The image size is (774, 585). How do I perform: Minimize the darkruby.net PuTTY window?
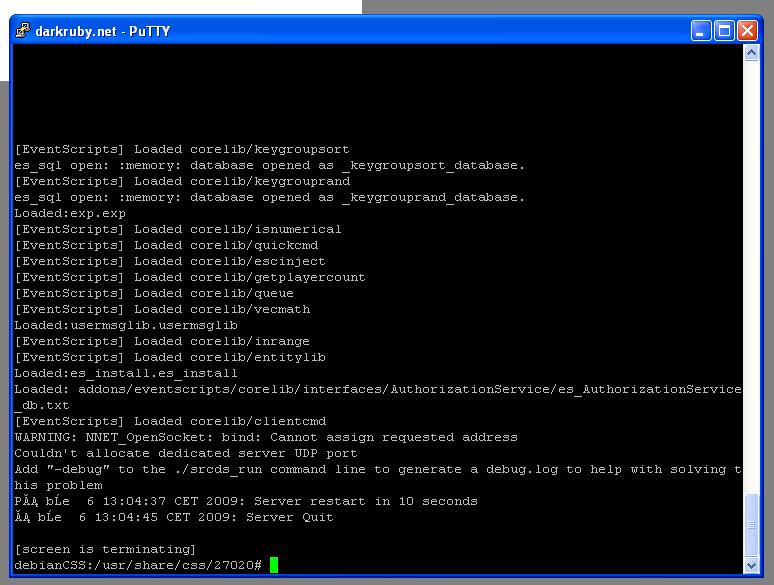click(700, 31)
